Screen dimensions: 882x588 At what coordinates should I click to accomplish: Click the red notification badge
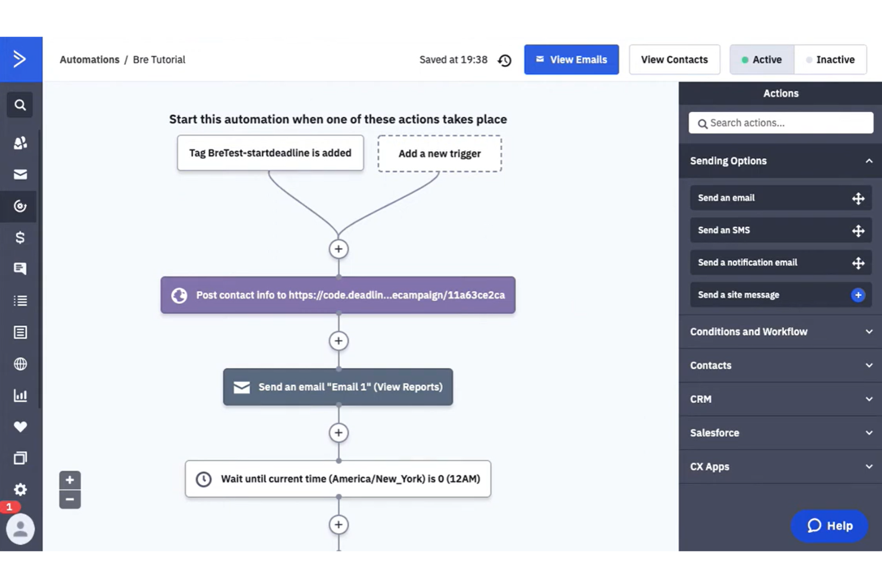click(10, 507)
